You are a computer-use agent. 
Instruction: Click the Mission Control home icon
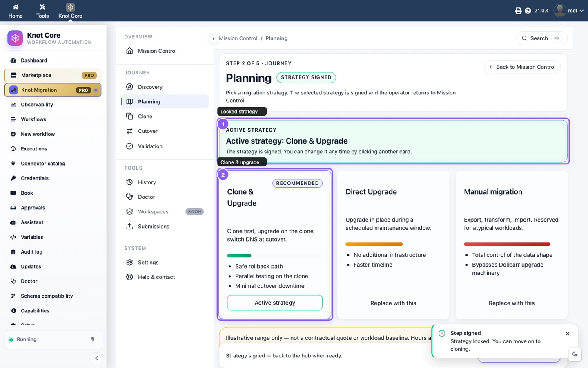point(129,51)
